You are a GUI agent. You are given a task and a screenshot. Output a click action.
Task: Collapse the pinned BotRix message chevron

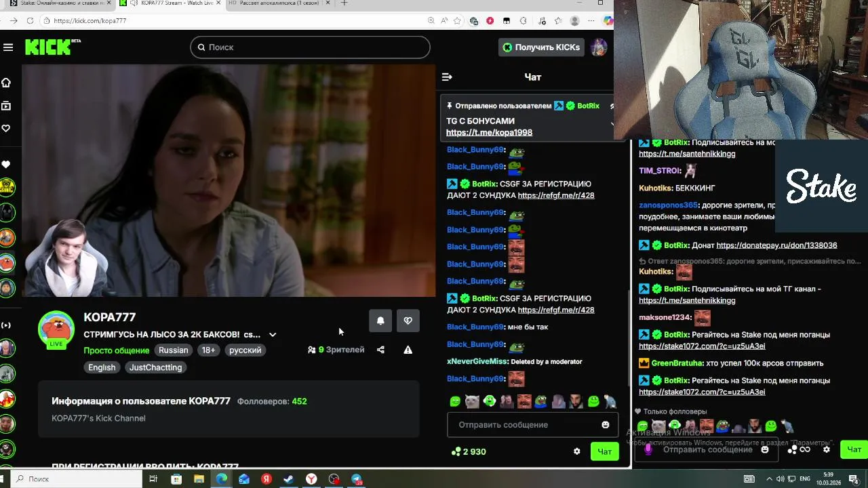pos(612,124)
